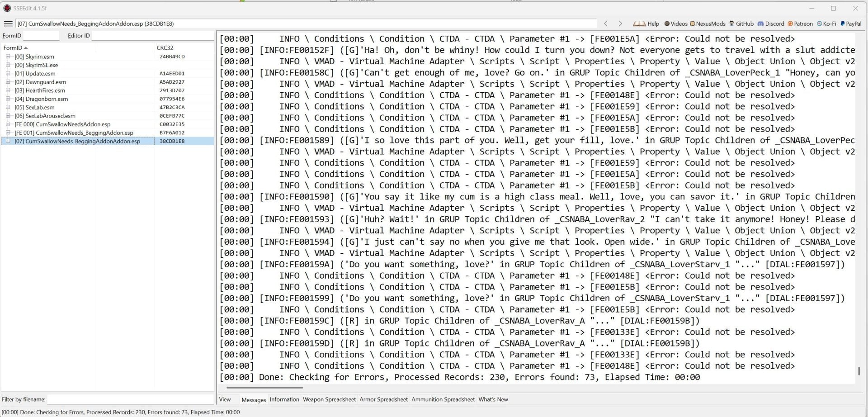Screen dimensions: 868x417
Task: Visit the NexusMods page
Action: (x=708, y=24)
